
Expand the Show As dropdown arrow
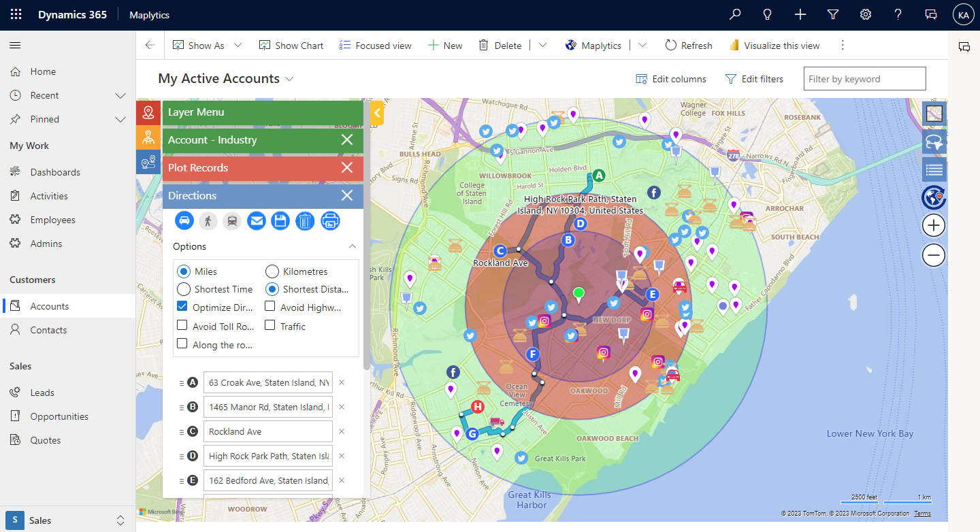(238, 46)
